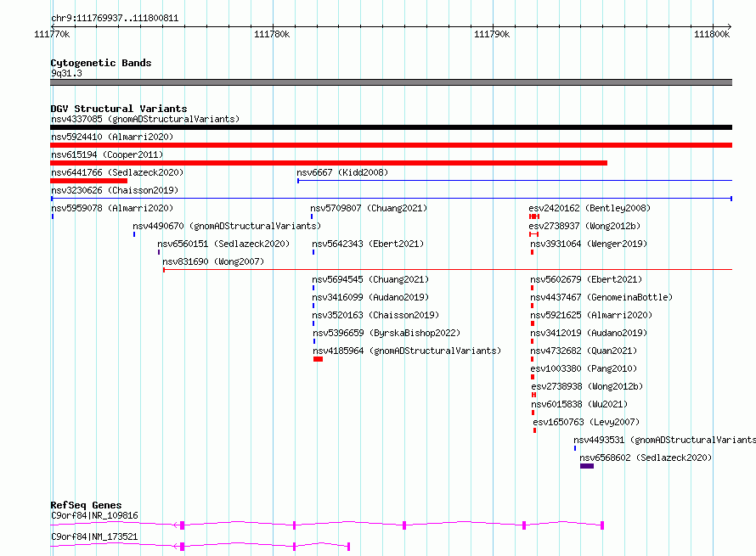Click the 111800k ruler position label

point(712,34)
